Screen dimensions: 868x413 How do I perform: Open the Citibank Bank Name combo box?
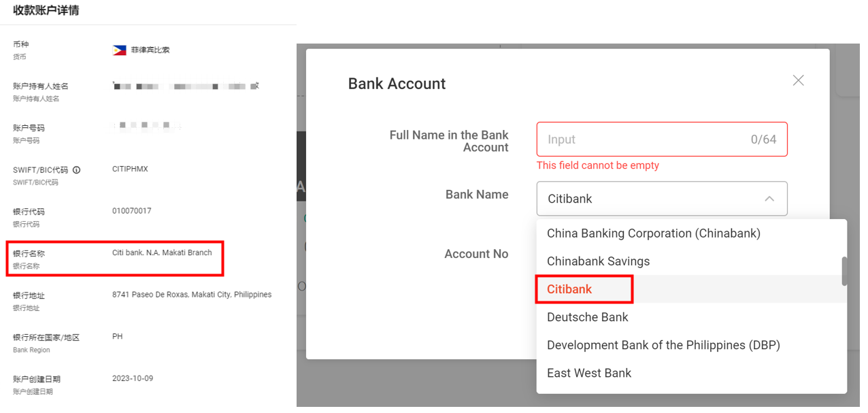[x=653, y=199]
